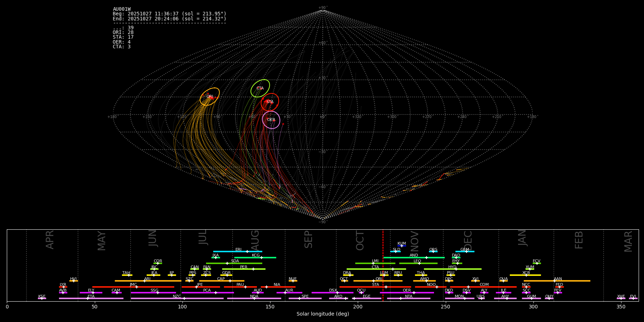The width and height of the screenshot is (644, 322).
Task: Select the peak cross on LYR bar
Action: coord(64,287)
